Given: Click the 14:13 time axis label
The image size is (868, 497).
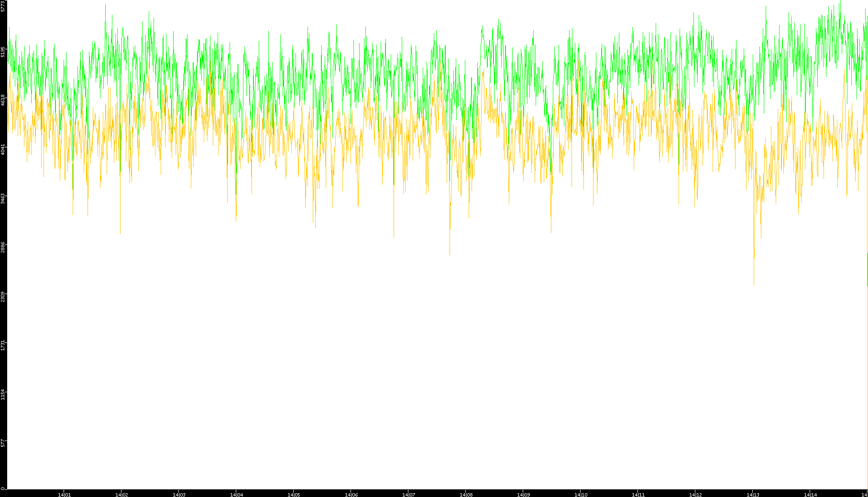Looking at the screenshot, I should pyautogui.click(x=753, y=495).
